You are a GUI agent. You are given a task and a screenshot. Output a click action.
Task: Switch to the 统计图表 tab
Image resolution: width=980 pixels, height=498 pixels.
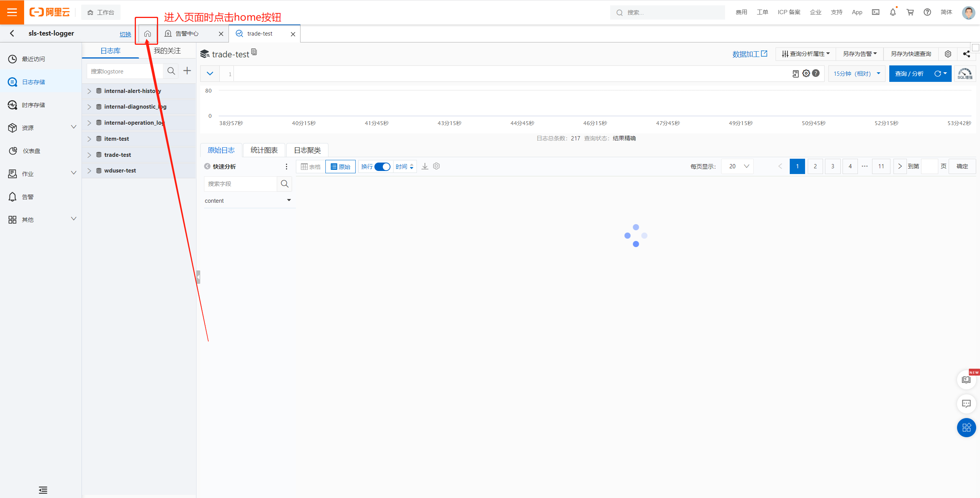coord(264,150)
